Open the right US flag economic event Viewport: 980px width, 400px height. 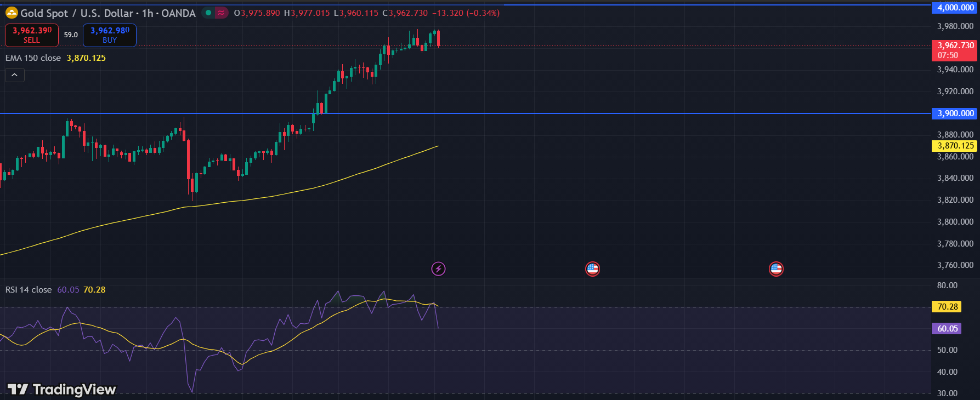(776, 269)
